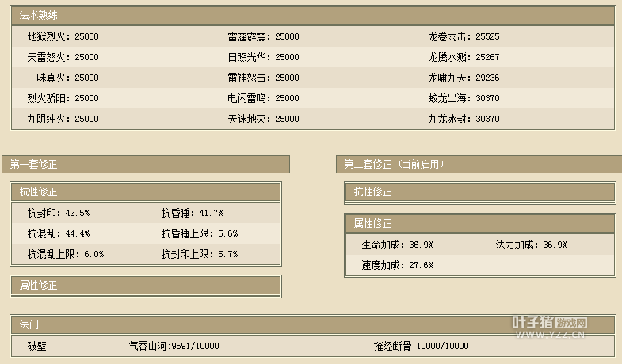The height and width of the screenshot is (364, 622).
Task: Select the 生命加成 36.9% stat
Action: pos(397,245)
